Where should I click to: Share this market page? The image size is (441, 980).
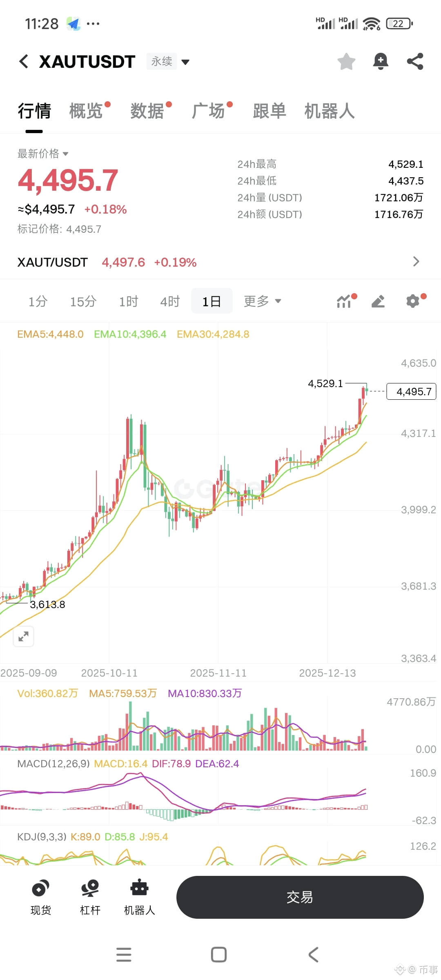pyautogui.click(x=415, y=62)
